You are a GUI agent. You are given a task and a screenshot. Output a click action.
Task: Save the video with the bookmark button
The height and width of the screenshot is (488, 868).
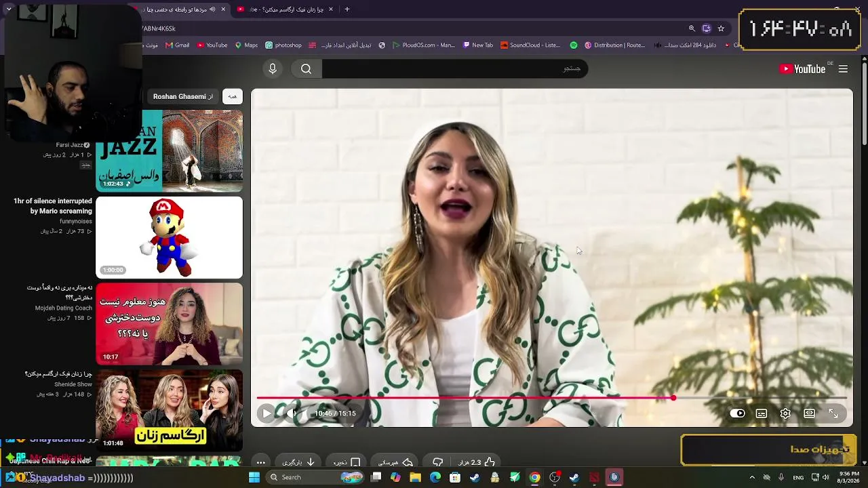[347, 462]
